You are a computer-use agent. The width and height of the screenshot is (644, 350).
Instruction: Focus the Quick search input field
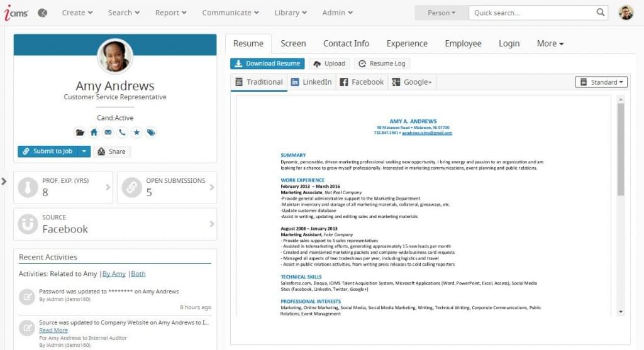[533, 13]
